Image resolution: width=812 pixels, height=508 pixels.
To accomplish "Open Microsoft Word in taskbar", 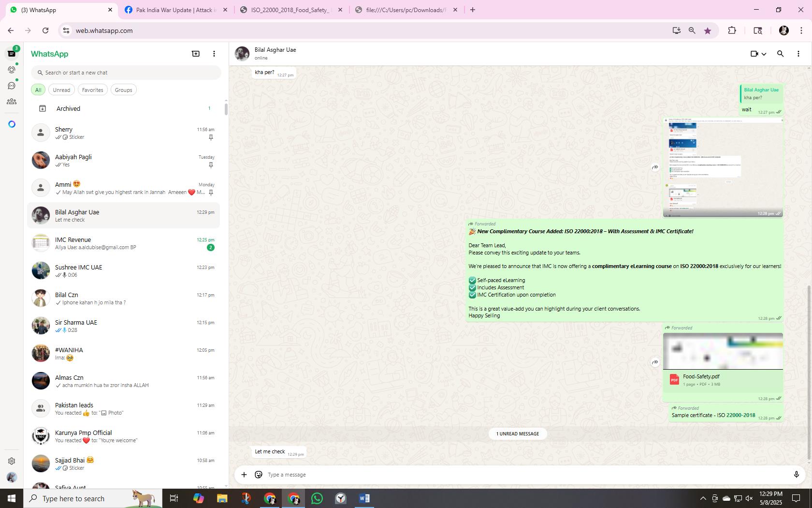I will tap(364, 498).
